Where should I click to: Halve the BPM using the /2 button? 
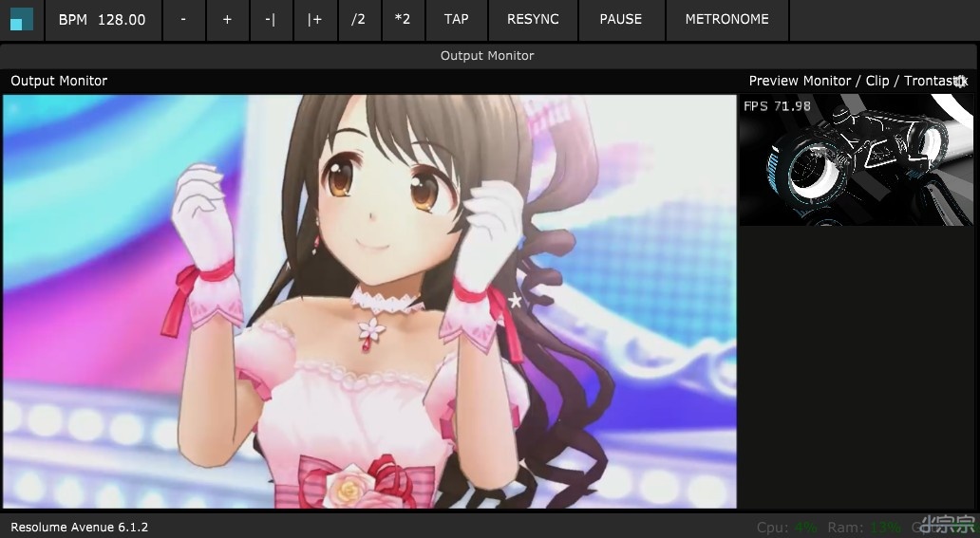tap(358, 19)
